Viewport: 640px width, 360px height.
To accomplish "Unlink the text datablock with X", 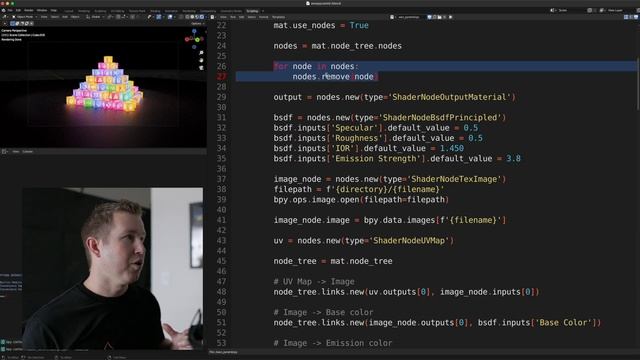I will (445, 17).
